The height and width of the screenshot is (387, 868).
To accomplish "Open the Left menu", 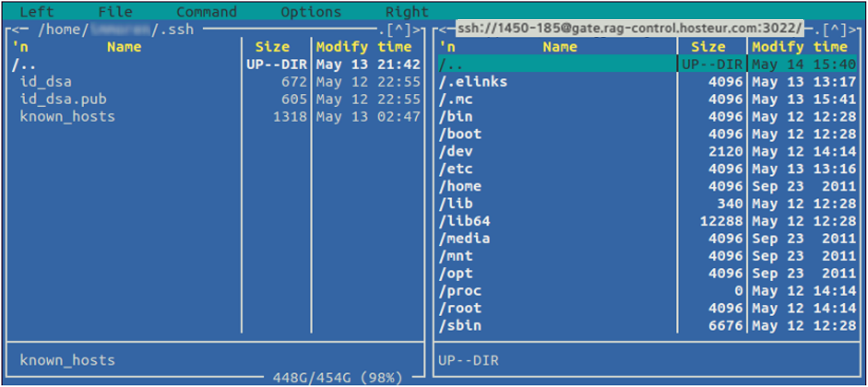I will [37, 11].
